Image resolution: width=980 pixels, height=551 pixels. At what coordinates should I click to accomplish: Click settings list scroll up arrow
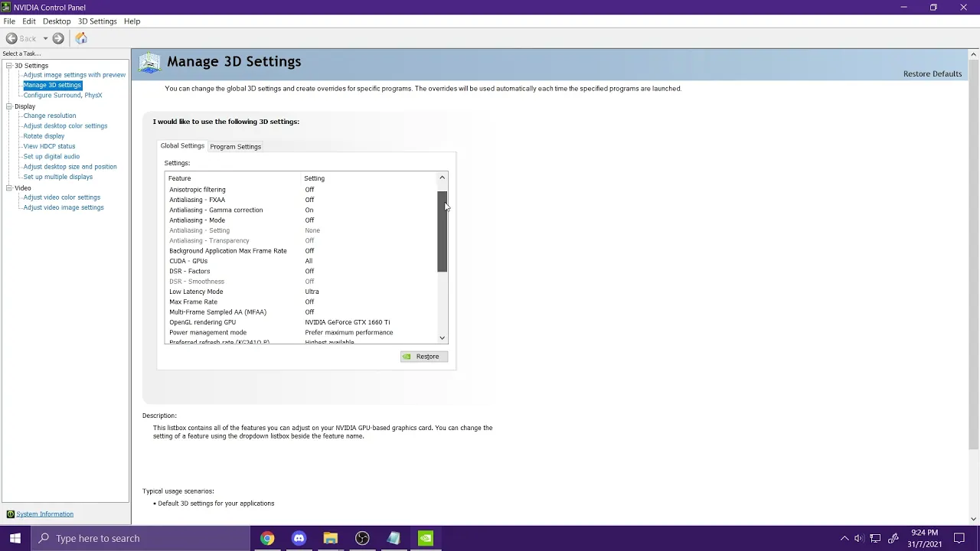coord(442,178)
